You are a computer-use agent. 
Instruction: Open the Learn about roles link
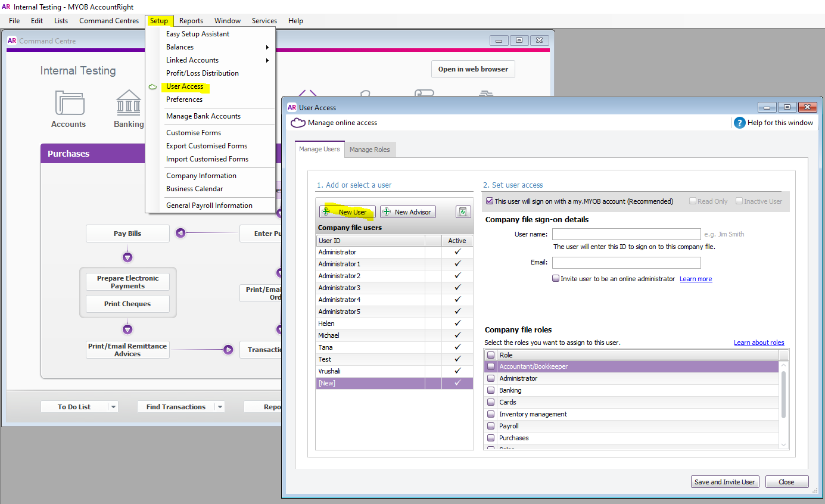click(x=759, y=343)
